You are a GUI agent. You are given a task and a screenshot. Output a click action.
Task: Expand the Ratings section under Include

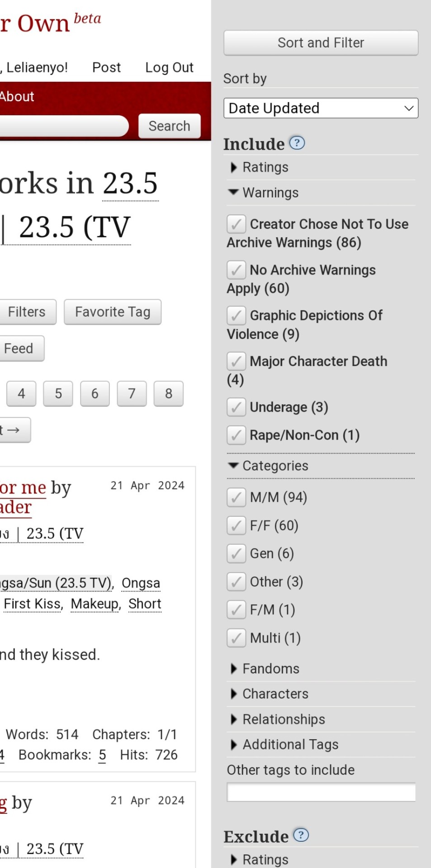pyautogui.click(x=265, y=167)
